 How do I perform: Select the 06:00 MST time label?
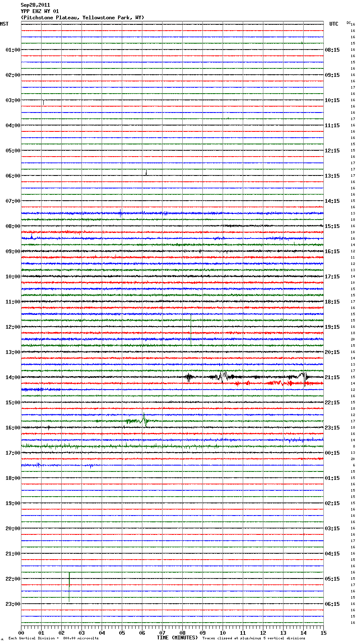coord(13,176)
